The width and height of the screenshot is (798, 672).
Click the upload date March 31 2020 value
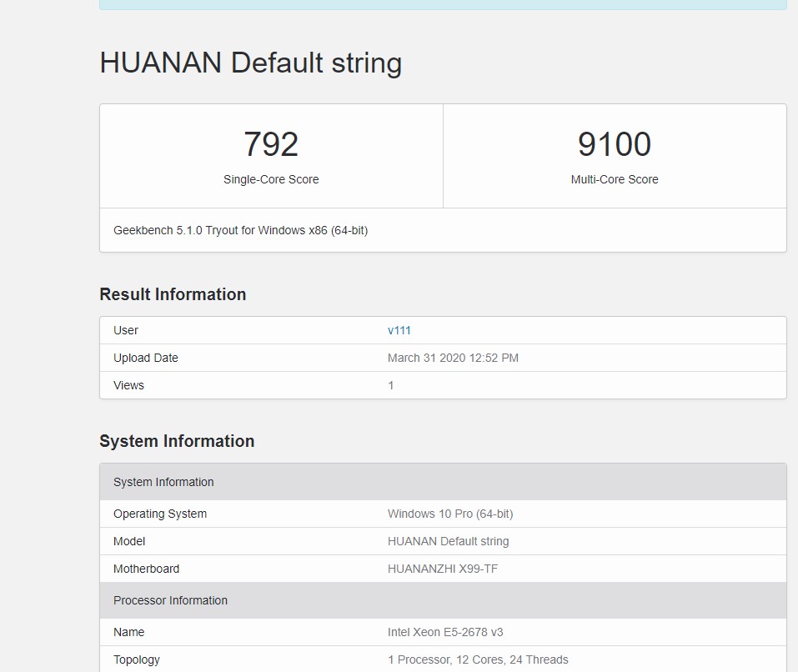pos(453,358)
